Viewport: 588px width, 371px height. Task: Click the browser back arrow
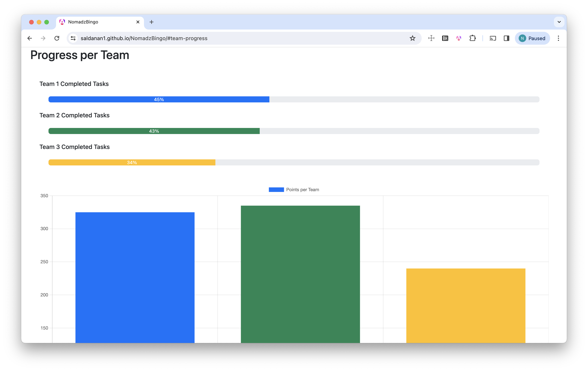pos(30,38)
